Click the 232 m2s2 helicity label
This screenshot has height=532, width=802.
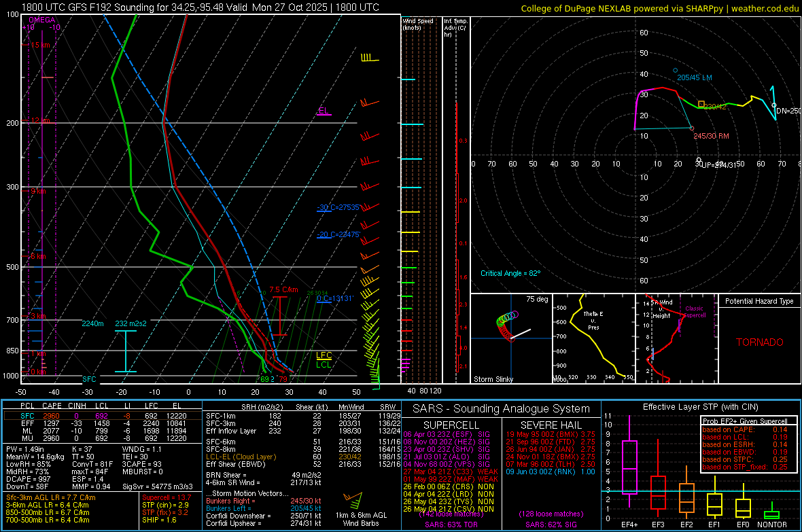[131, 324]
